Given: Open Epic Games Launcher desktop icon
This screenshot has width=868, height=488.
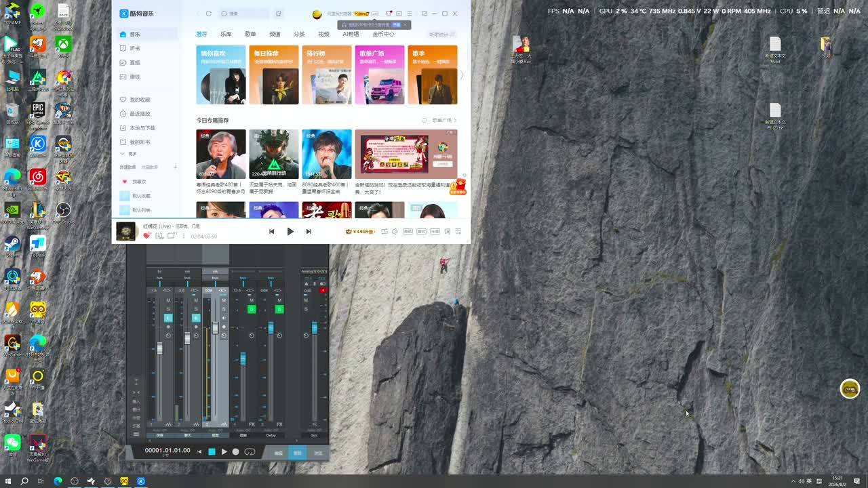Looking at the screenshot, I should click(37, 114).
